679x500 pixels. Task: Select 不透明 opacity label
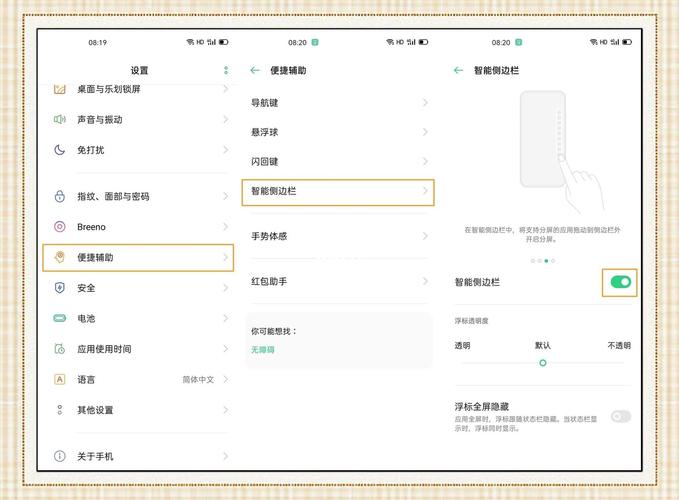tap(619, 345)
